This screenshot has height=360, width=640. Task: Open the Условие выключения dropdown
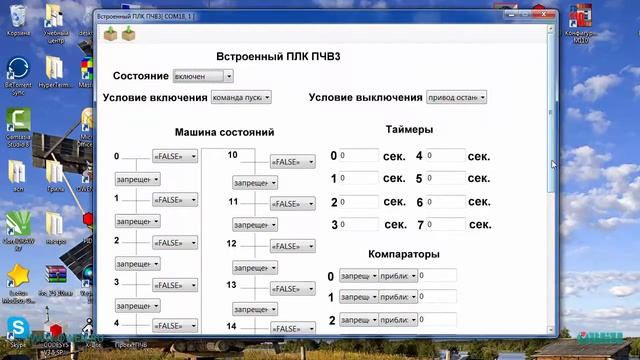[x=456, y=97]
